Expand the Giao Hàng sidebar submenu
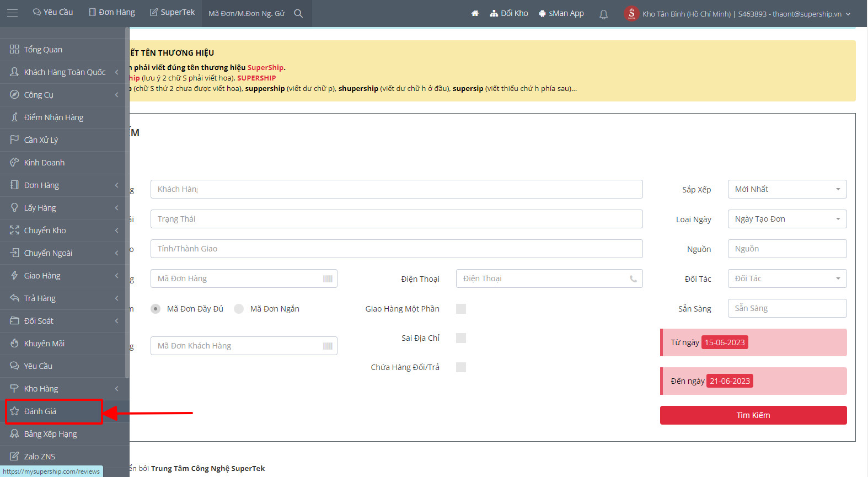Screen dimensions: 868x477 point(63,276)
